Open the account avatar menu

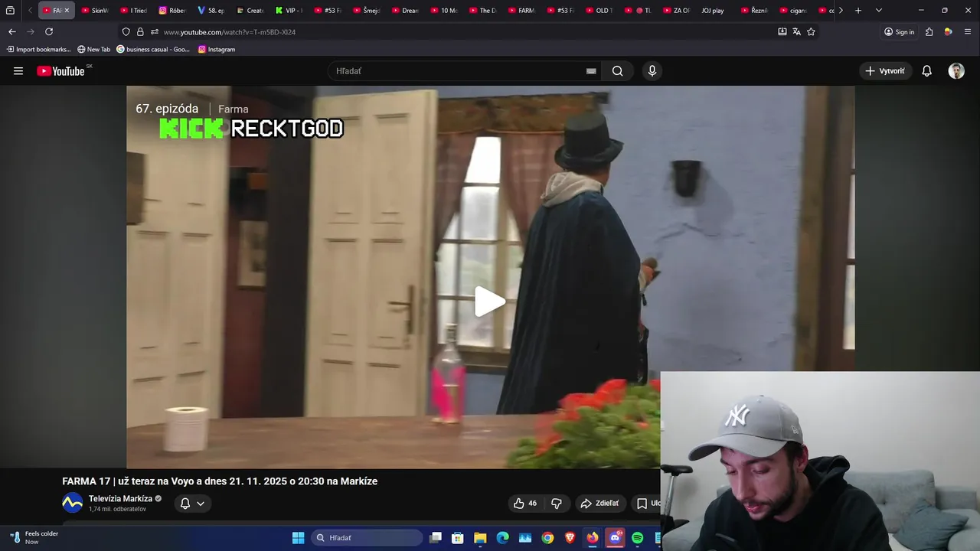click(956, 71)
